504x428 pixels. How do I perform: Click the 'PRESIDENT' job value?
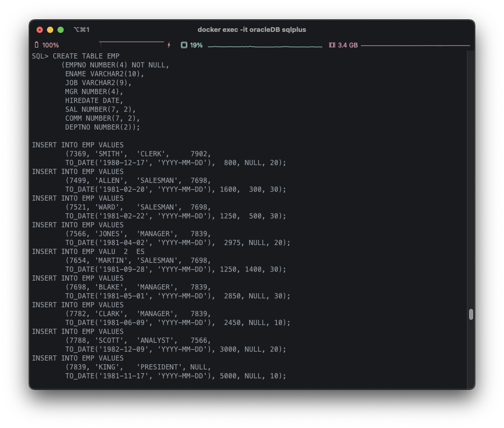click(161, 367)
